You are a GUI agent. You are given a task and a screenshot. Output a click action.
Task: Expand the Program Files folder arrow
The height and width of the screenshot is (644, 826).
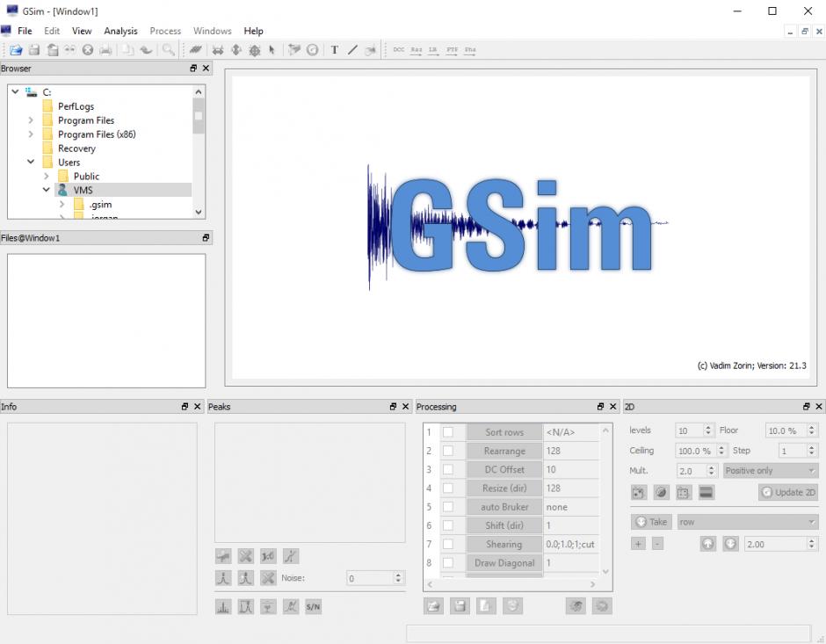31,120
